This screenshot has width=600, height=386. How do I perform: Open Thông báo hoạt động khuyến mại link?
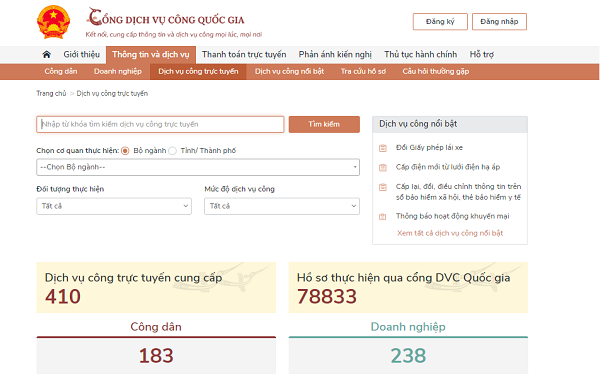point(452,216)
